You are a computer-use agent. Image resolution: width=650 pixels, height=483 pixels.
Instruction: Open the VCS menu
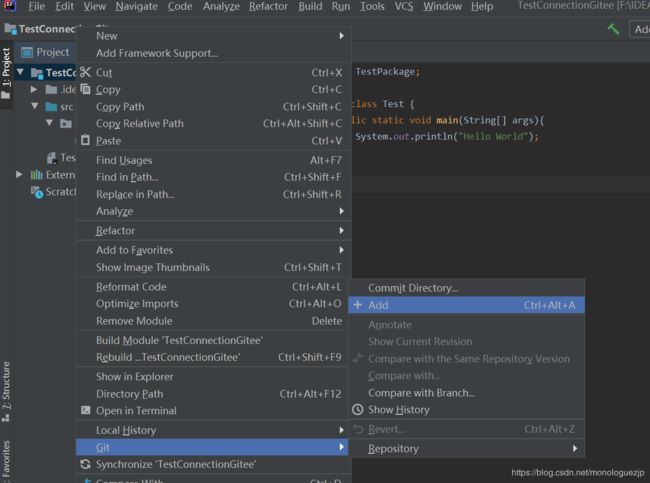tap(404, 6)
